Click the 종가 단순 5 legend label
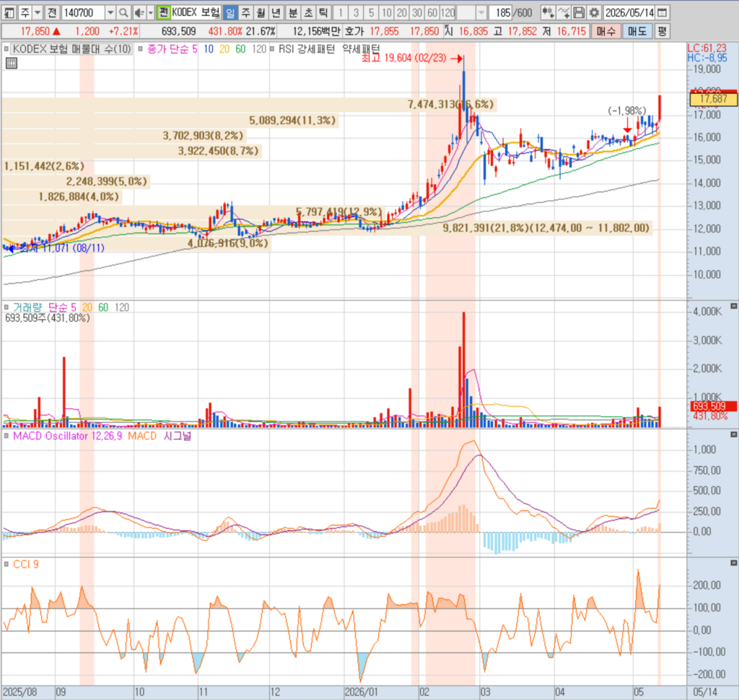Viewport: 739px width, 700px height. (172, 48)
